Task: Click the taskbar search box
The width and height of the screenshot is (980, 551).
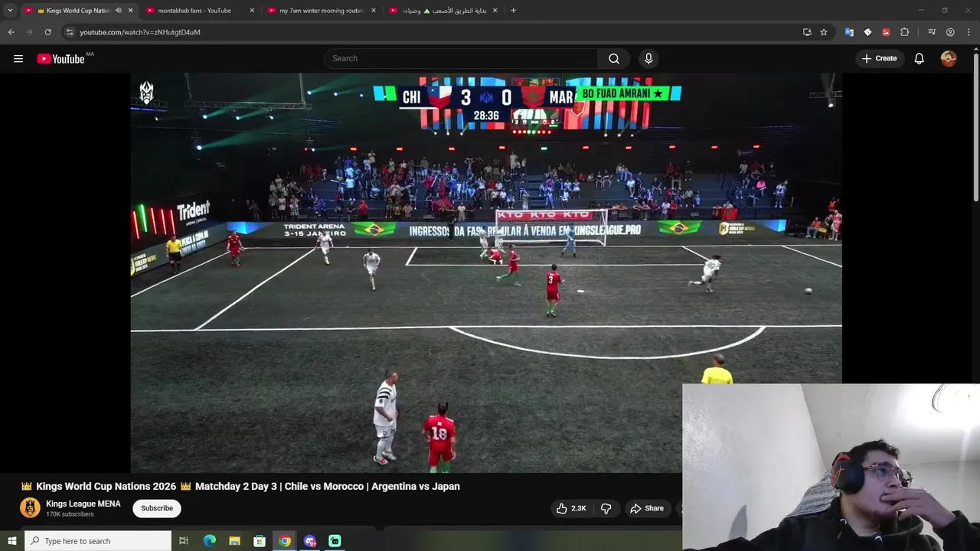Action: pyautogui.click(x=98, y=541)
